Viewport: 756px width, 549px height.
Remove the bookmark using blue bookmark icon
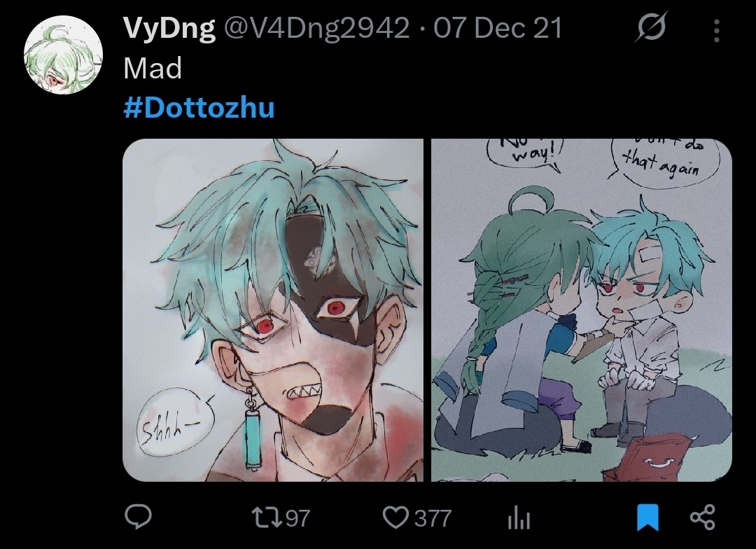pyautogui.click(x=647, y=517)
